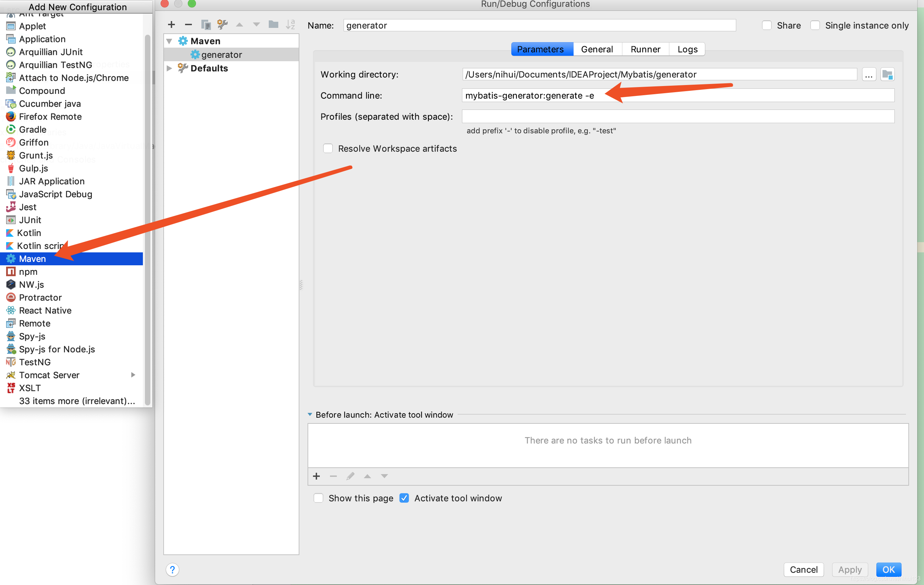The height and width of the screenshot is (585, 924).
Task: Click the OK button to confirm
Action: pyautogui.click(x=890, y=568)
